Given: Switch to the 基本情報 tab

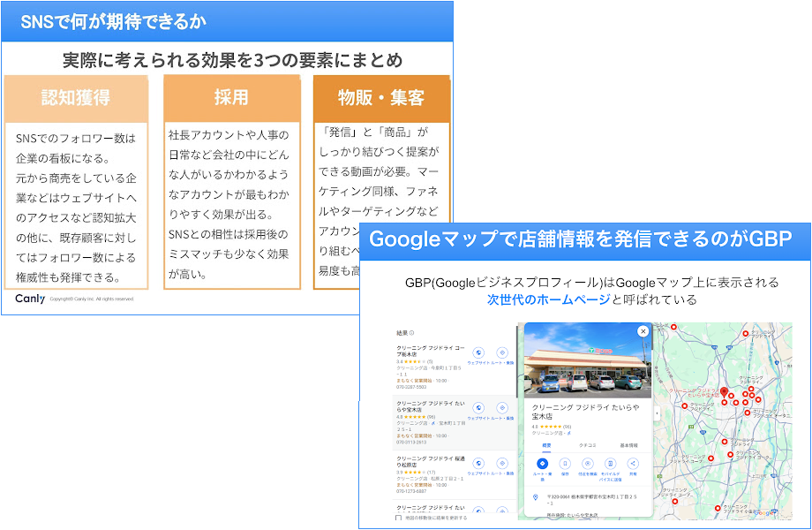Looking at the screenshot, I should [x=628, y=445].
